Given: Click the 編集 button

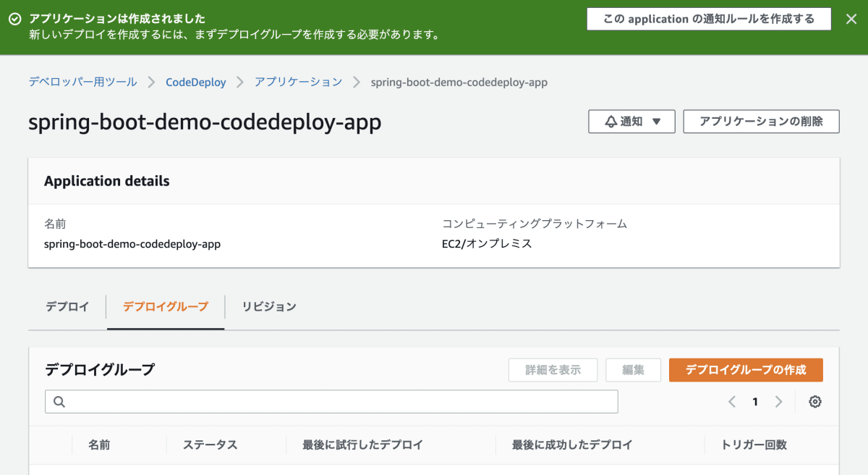Looking at the screenshot, I should pos(634,370).
